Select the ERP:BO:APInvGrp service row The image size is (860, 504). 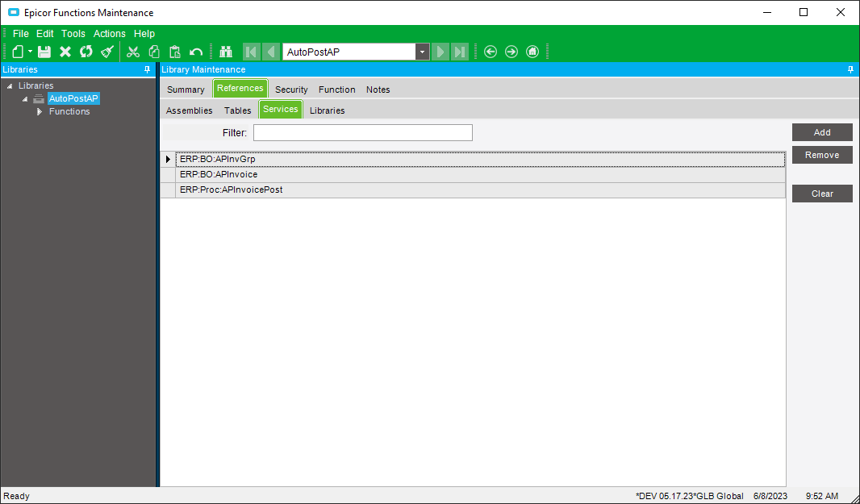pos(481,159)
